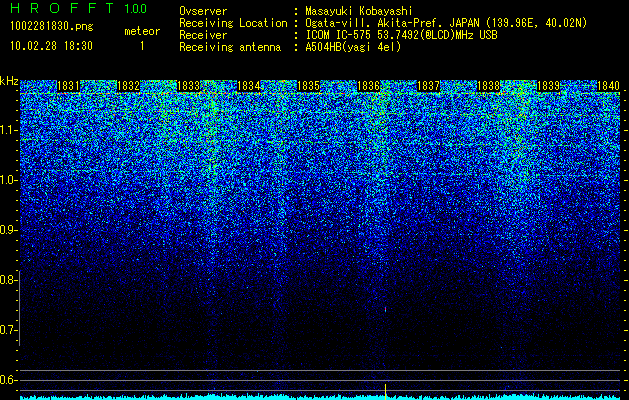Click the observer name Masayuki Kobayashi
Image resolution: width=629 pixels, height=400 pixels.
coord(359,11)
